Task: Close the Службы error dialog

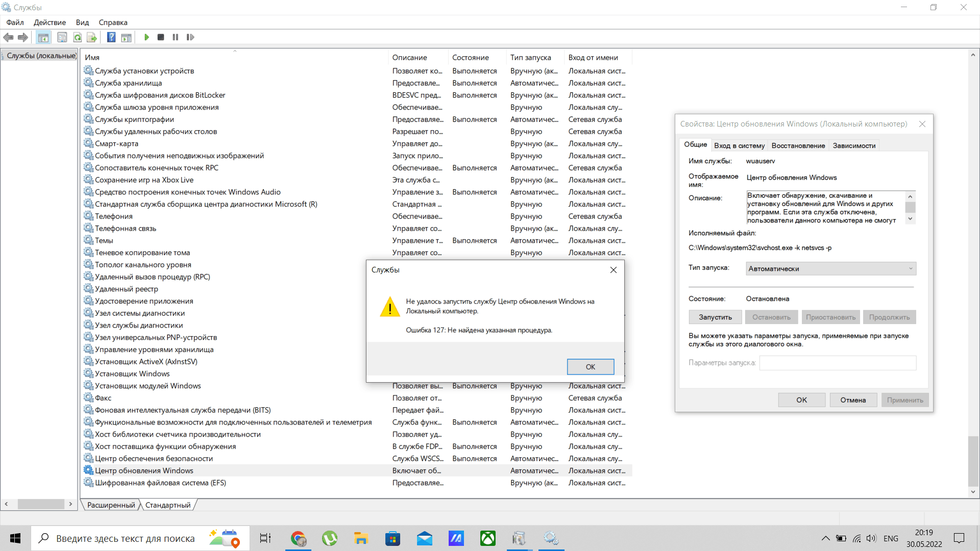Action: (x=614, y=270)
